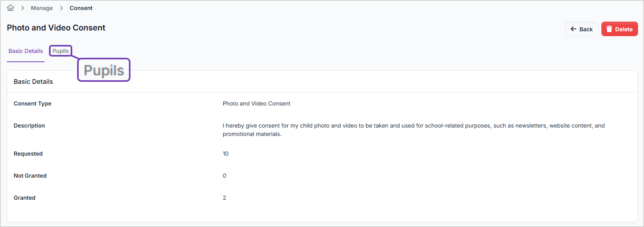Image resolution: width=644 pixels, height=227 pixels.
Task: Click the Description field label
Action: [29, 126]
